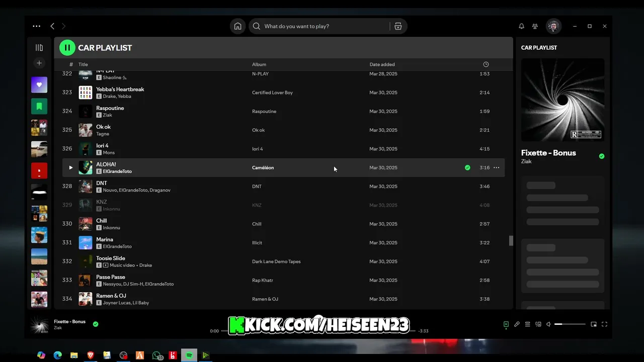This screenshot has height=362, width=644.
Task: Open Fixette - Bonus title in bottom player bar
Action: 70,321
